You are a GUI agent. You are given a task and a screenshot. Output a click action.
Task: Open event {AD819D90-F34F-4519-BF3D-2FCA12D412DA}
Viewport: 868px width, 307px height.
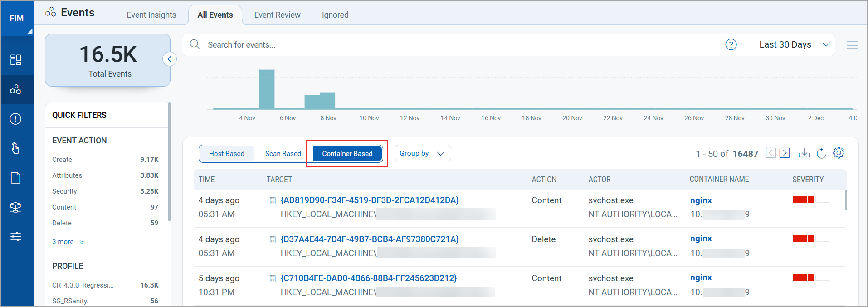click(370, 200)
